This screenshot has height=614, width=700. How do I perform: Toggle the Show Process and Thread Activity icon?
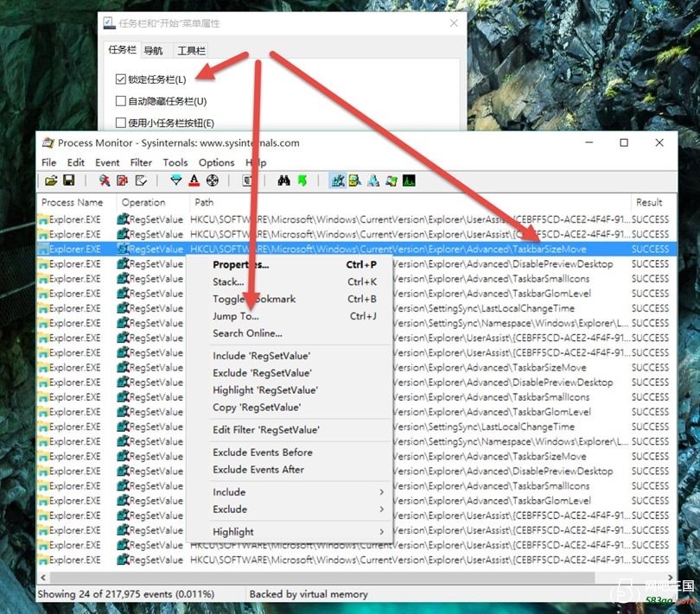[391, 180]
